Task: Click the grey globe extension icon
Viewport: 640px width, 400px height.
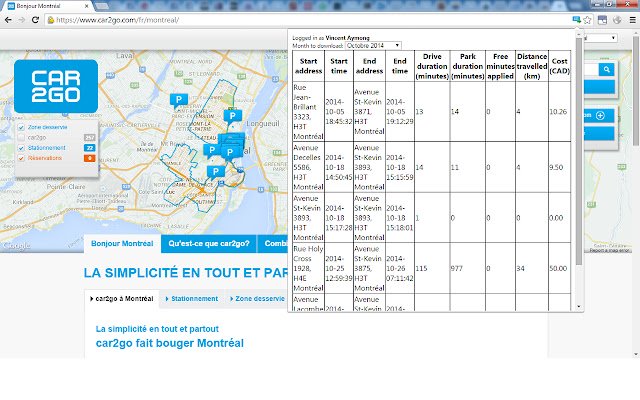Action: point(617,20)
